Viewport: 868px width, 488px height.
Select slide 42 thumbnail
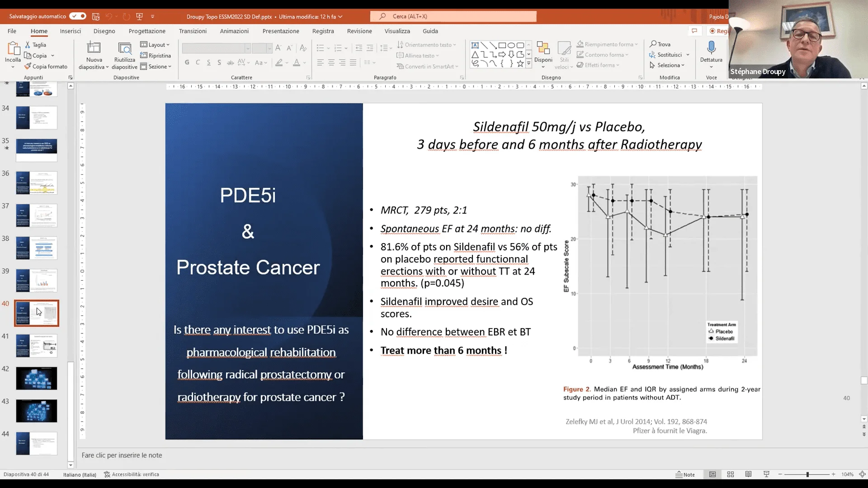[37, 378]
